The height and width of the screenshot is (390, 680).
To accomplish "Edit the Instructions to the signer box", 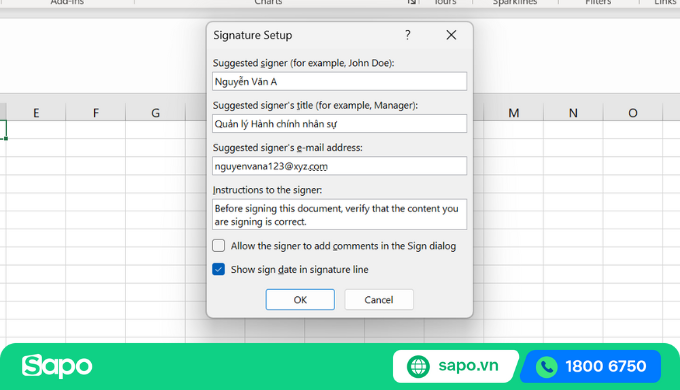I will coord(339,214).
